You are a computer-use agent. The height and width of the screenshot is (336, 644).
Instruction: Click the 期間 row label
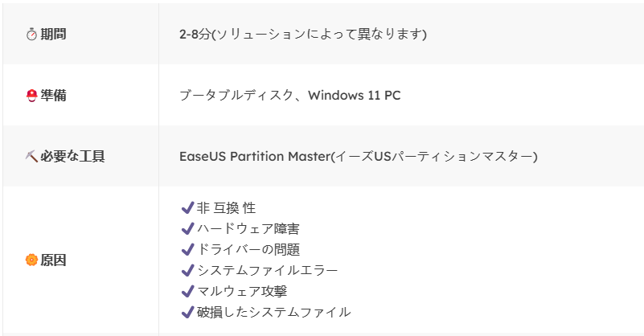pyautogui.click(x=53, y=35)
